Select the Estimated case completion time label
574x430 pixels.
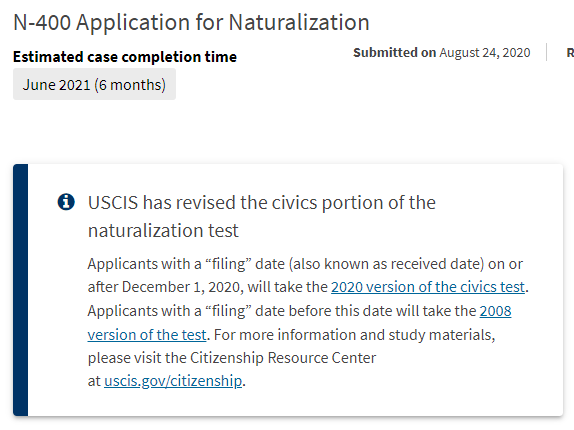[x=125, y=57]
